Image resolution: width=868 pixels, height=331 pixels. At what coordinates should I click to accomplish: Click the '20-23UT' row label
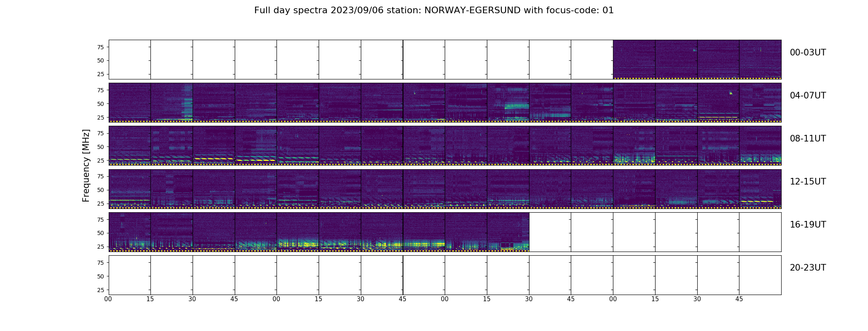808,268
